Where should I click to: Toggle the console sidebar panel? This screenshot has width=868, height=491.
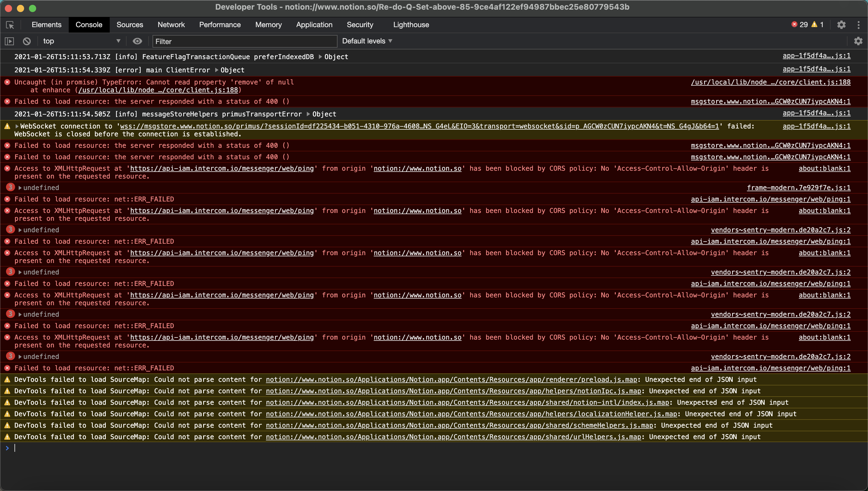[9, 41]
